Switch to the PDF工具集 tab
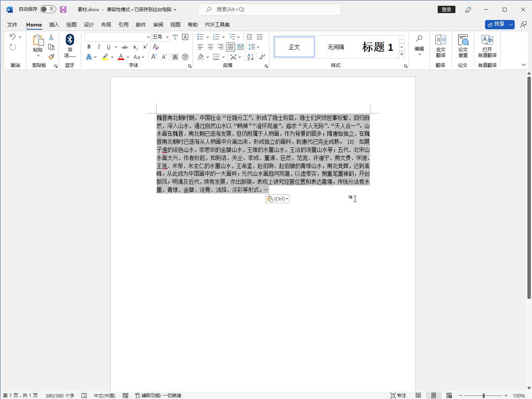Image resolution: width=532 pixels, height=399 pixels. tap(217, 25)
